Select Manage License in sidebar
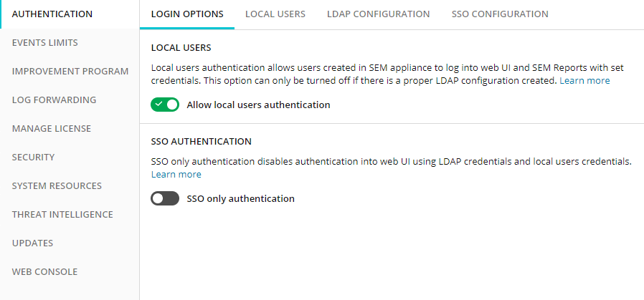This screenshot has height=300, width=644. click(x=52, y=129)
